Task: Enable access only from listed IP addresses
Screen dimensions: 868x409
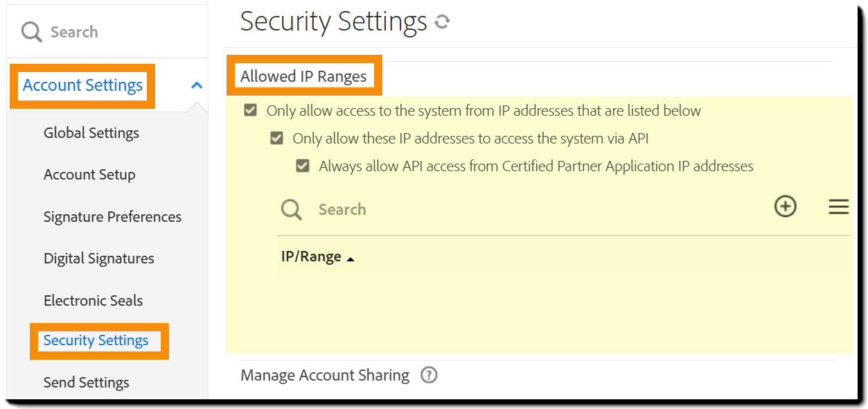Action: tap(249, 110)
